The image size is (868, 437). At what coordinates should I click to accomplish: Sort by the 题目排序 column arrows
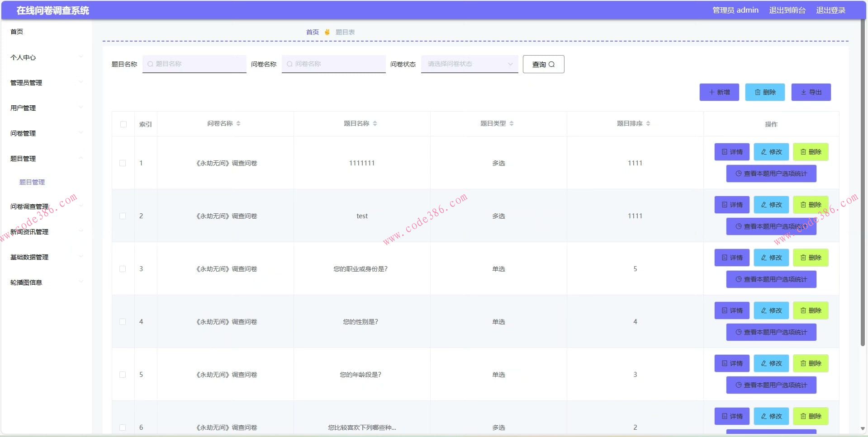click(x=648, y=123)
